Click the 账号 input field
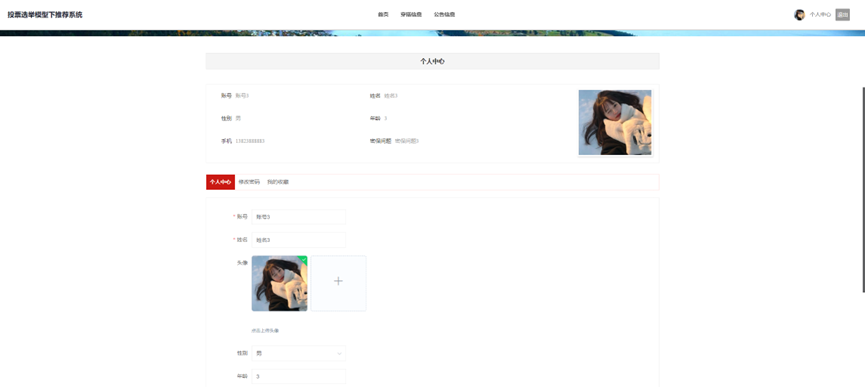Viewport: 865px width, 387px height. (298, 217)
